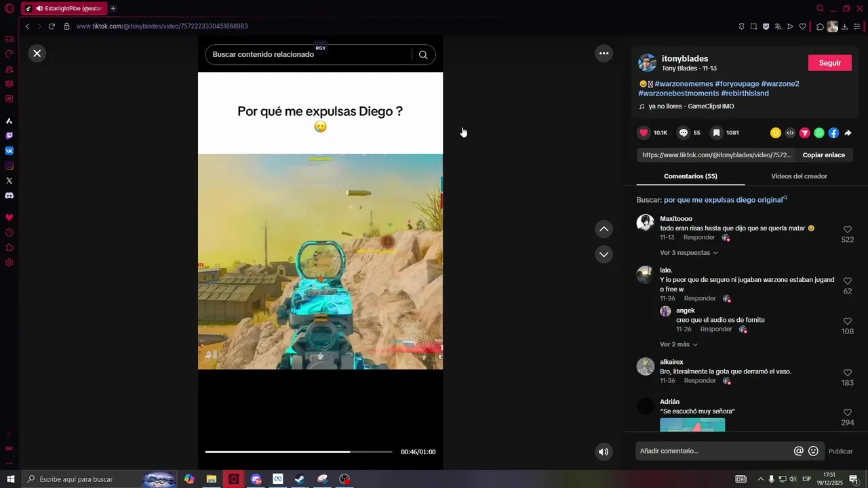Open the Aria AI sidebar icon

click(x=9, y=121)
